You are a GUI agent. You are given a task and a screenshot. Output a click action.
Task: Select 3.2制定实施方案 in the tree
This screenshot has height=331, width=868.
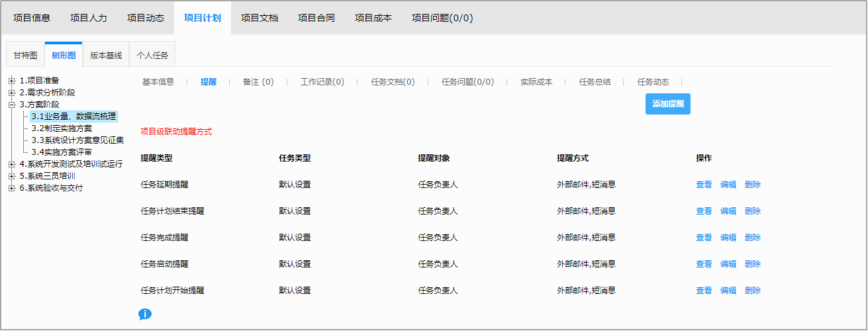pos(62,128)
